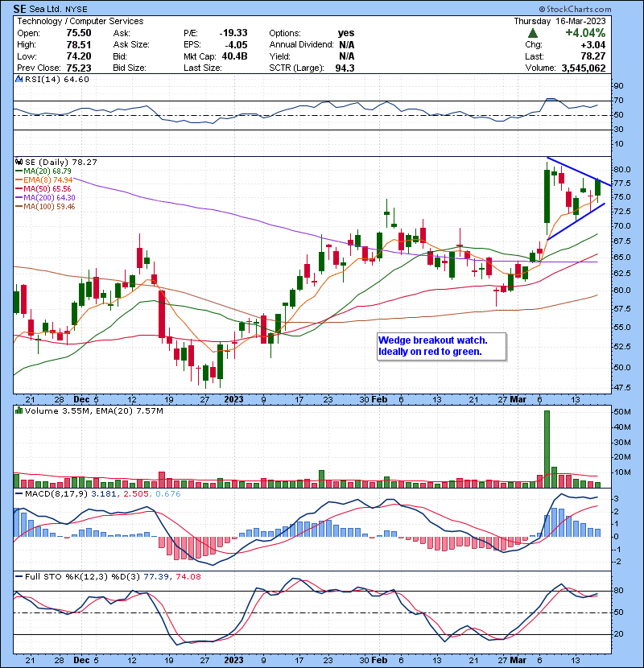Image resolution: width=644 pixels, height=668 pixels.
Task: Click the Wedge breakout watch annotation box
Action: (441, 346)
